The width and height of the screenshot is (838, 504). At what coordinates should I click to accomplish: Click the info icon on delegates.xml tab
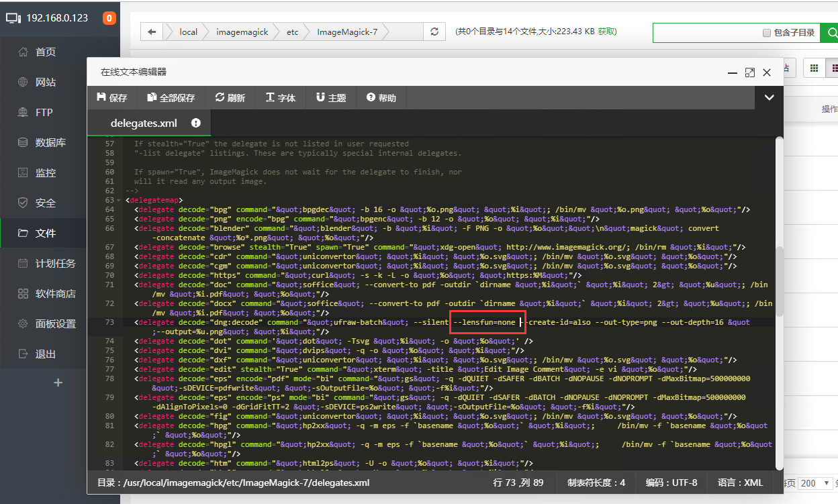coord(196,123)
